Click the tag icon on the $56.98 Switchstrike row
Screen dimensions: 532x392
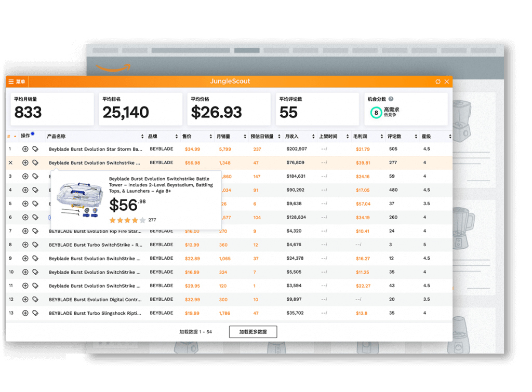(x=35, y=163)
